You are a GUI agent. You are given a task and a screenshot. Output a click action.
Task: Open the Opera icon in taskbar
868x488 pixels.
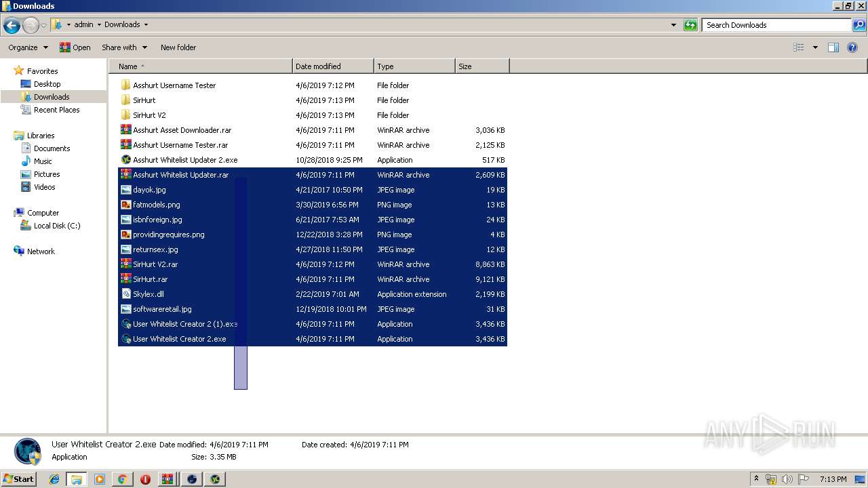point(145,479)
